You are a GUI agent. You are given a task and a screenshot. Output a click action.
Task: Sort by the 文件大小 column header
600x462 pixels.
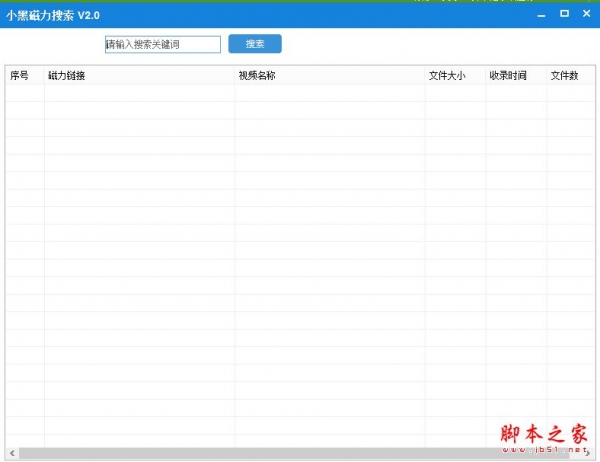coord(455,75)
